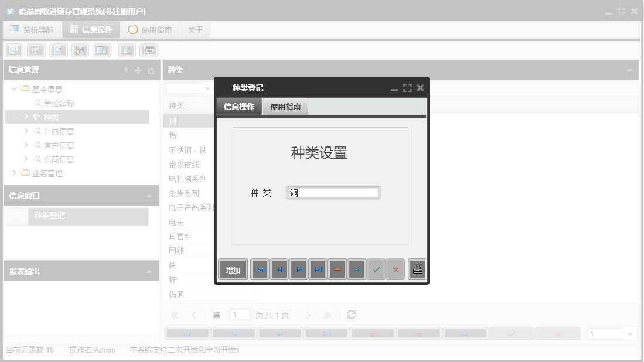Cancel the edit with the red X button
This screenshot has width=644, height=362.
pyautogui.click(x=395, y=269)
